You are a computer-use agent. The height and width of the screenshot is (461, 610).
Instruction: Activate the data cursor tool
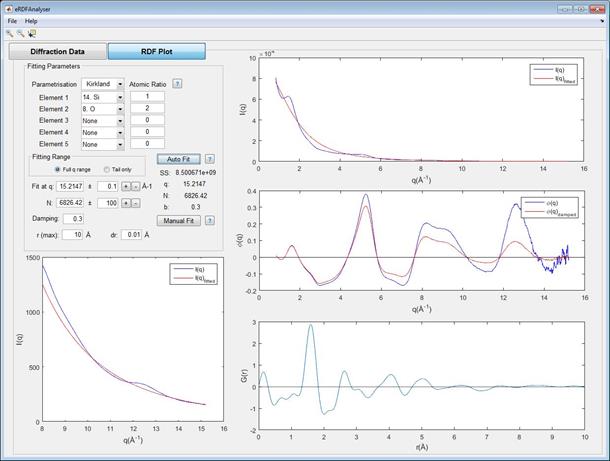coord(32,34)
